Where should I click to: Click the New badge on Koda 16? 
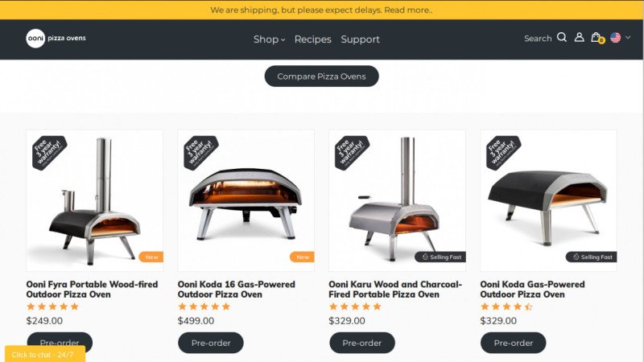302,257
